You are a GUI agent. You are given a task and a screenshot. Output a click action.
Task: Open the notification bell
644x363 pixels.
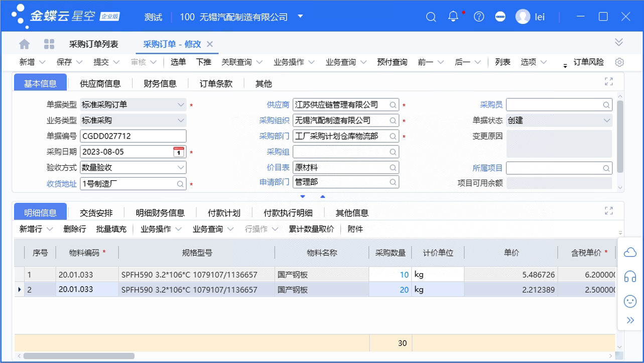pyautogui.click(x=453, y=16)
